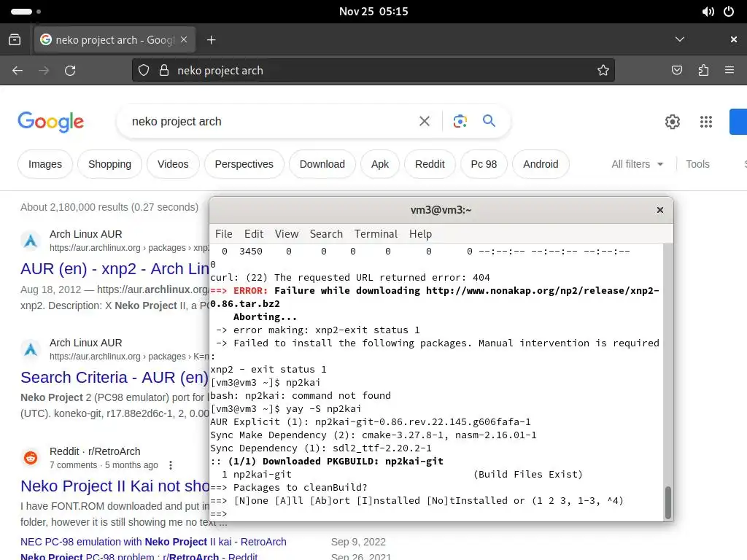Click the Google magnifier search button
The image size is (747, 560).
[489, 121]
